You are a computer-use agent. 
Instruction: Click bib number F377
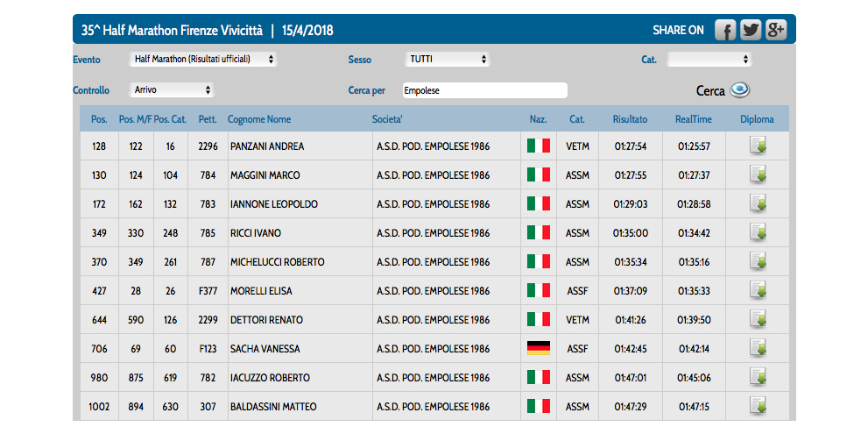[208, 291]
